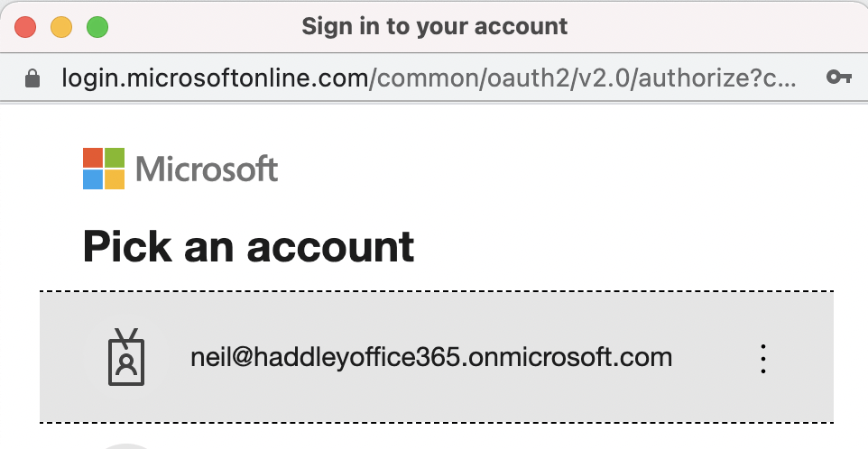The height and width of the screenshot is (449, 868).
Task: Click the Microsoft wordmark text
Action: pos(207,169)
